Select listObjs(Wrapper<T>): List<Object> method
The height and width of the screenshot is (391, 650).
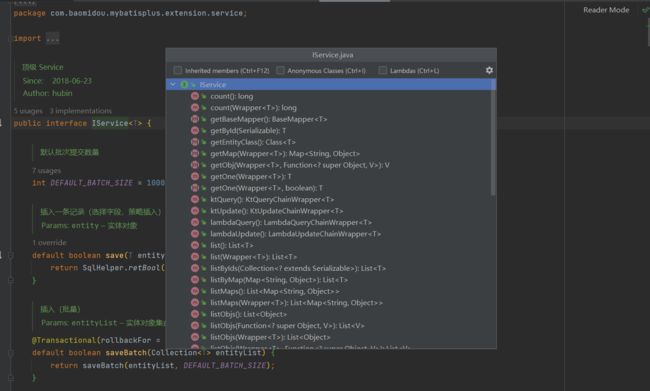pyautogui.click(x=270, y=337)
